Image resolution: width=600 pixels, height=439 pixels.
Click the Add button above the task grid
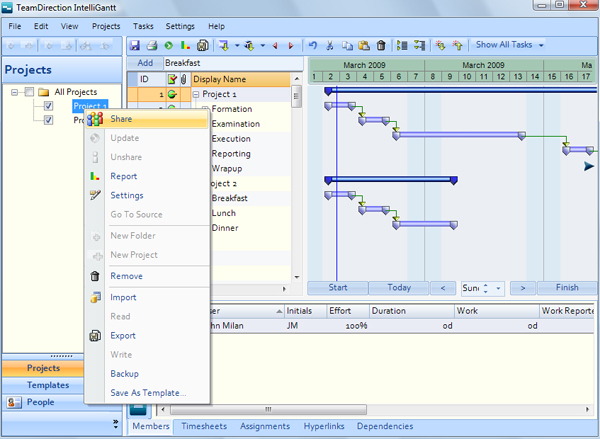click(x=145, y=63)
